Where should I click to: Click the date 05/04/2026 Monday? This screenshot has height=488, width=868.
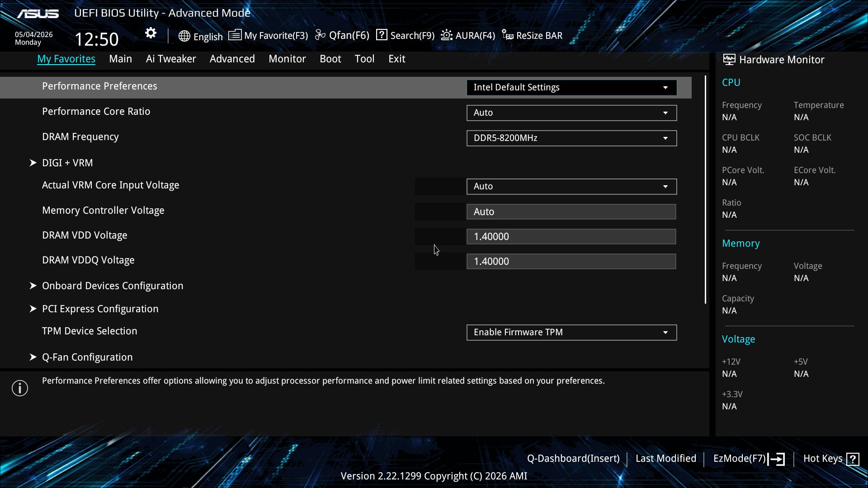[34, 38]
